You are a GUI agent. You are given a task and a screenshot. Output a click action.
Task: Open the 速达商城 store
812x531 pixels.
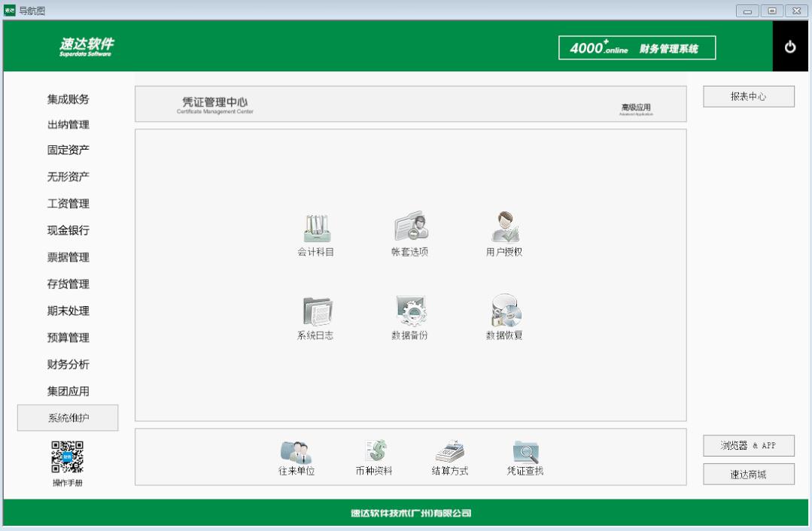[748, 474]
